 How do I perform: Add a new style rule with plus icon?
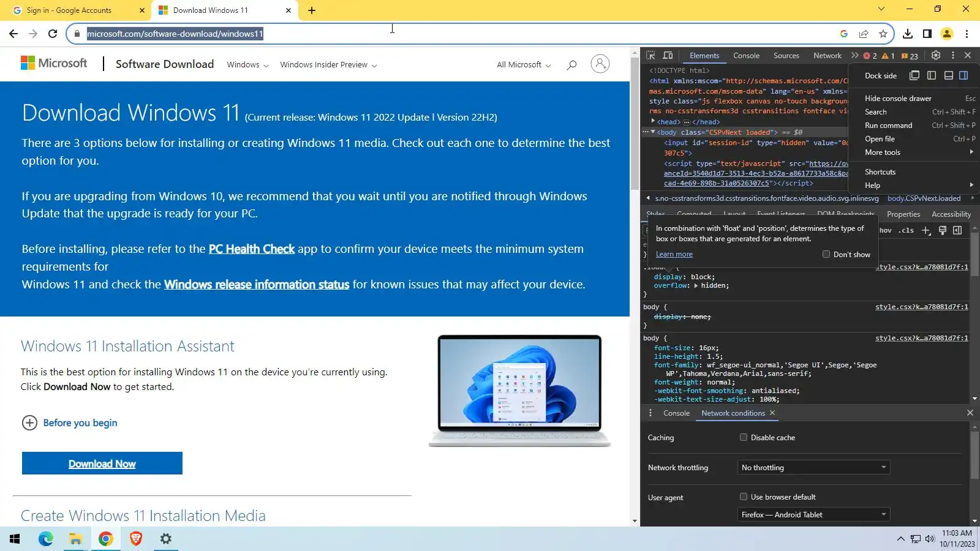click(x=926, y=231)
